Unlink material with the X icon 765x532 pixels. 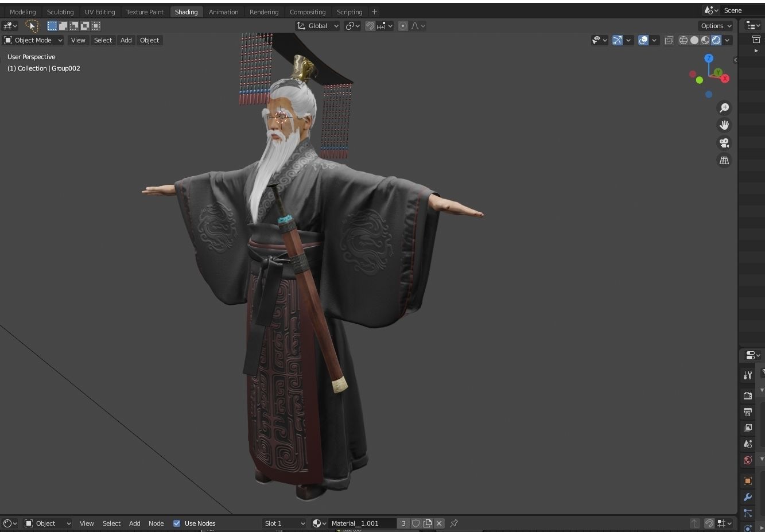coord(439,523)
